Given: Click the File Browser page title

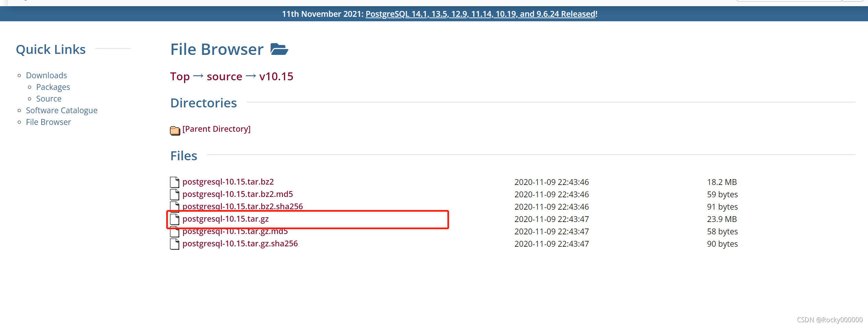Looking at the screenshot, I should coord(217,49).
